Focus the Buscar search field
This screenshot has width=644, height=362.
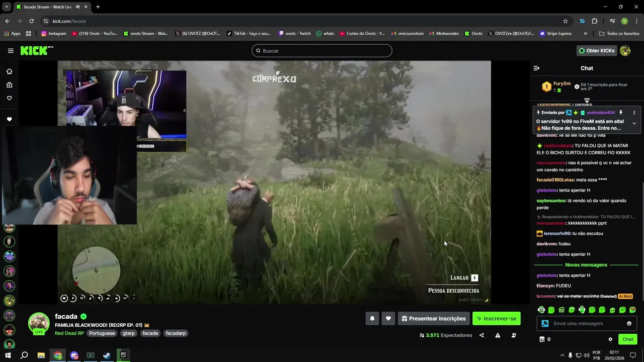click(x=322, y=51)
